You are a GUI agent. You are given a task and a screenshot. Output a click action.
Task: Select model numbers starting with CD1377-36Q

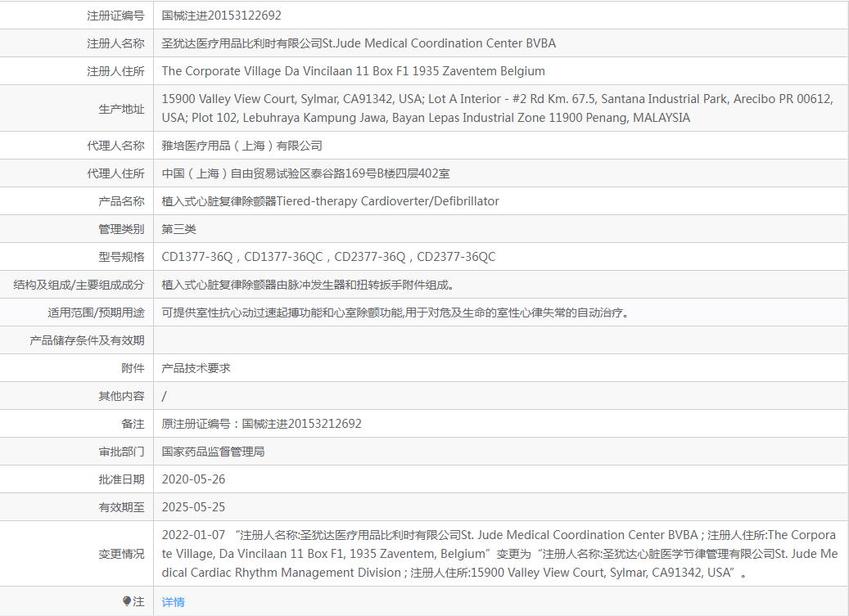pos(328,257)
